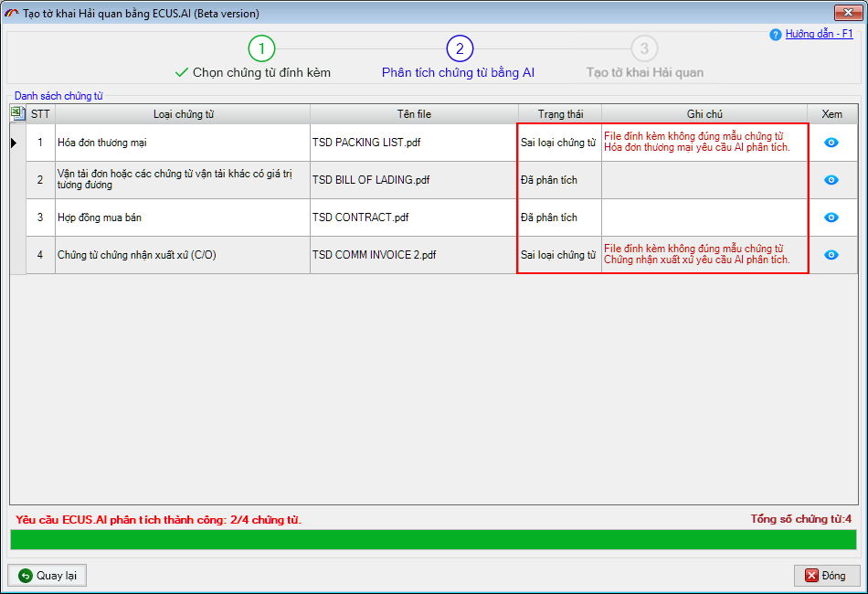This screenshot has width=868, height=594.
Task: Click the green progress bar
Action: [x=433, y=539]
